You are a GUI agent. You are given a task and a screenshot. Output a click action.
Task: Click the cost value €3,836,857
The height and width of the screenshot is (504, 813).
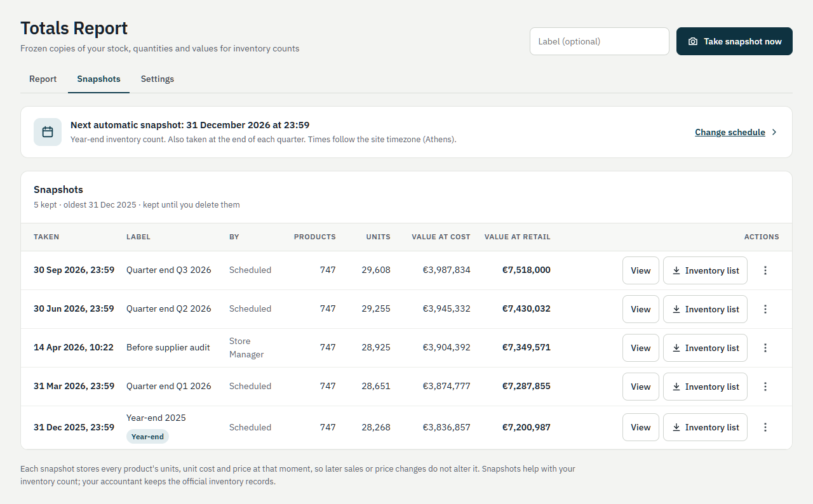447,427
